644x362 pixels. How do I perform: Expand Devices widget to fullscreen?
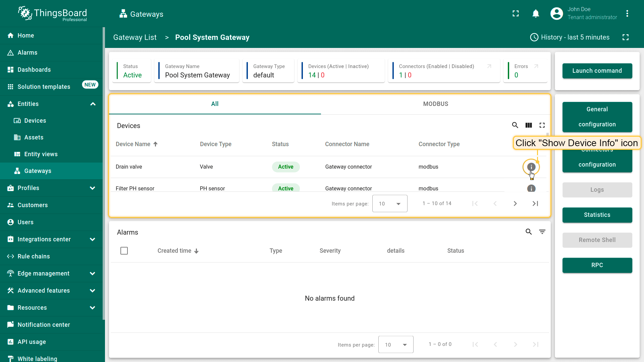point(542,125)
